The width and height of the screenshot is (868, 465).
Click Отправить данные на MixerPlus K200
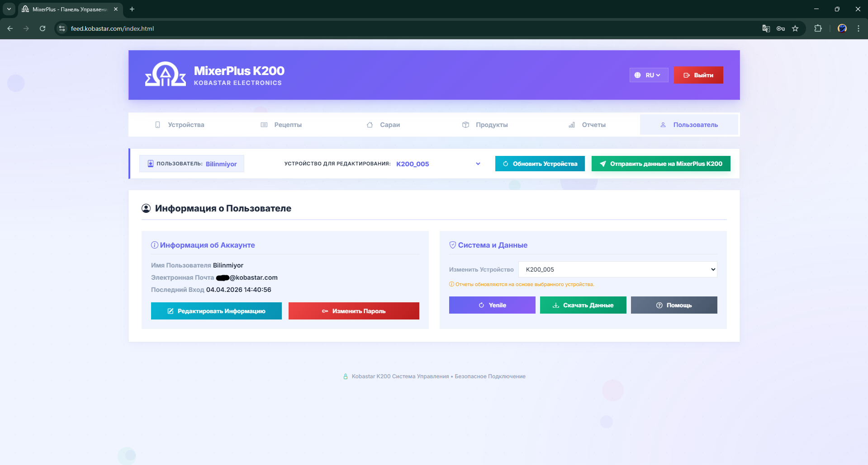coord(660,164)
